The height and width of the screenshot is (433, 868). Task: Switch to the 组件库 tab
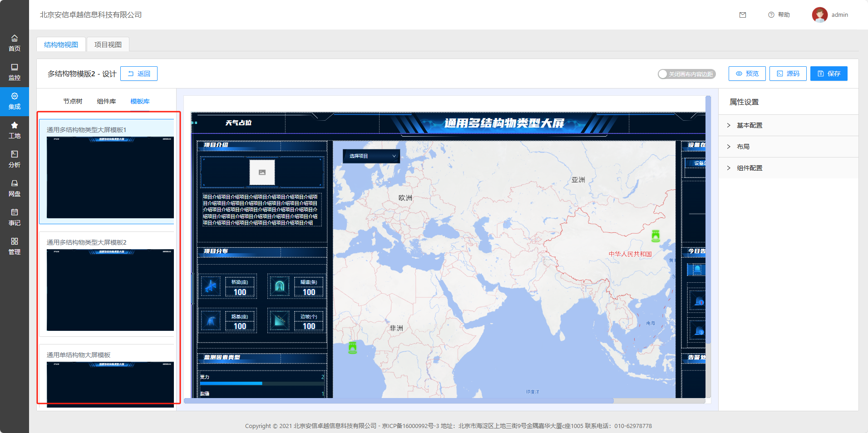click(x=106, y=101)
